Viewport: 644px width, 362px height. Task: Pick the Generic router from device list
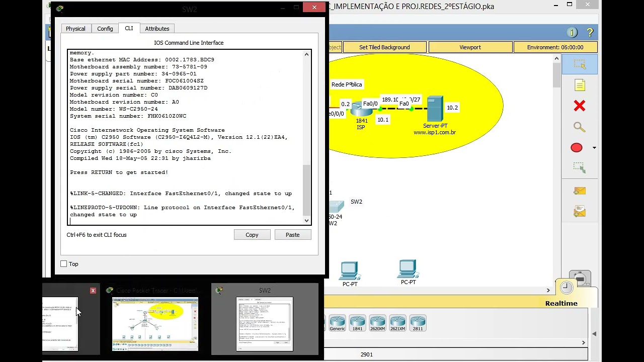point(337,323)
